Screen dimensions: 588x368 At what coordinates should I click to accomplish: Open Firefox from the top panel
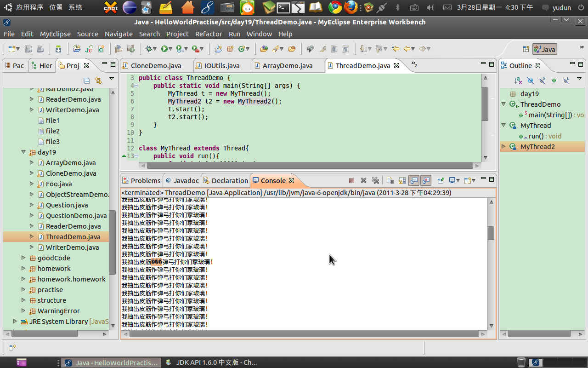(351, 7)
